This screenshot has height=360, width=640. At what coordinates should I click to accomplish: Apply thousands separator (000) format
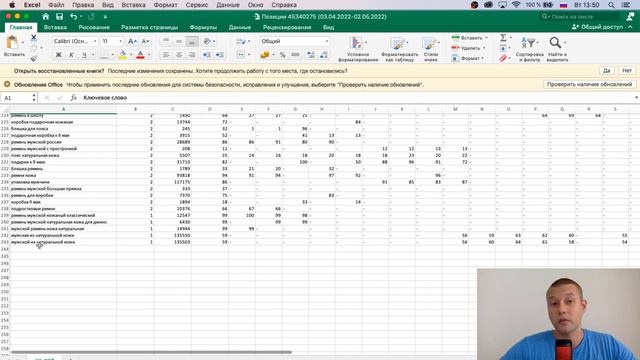point(295,55)
